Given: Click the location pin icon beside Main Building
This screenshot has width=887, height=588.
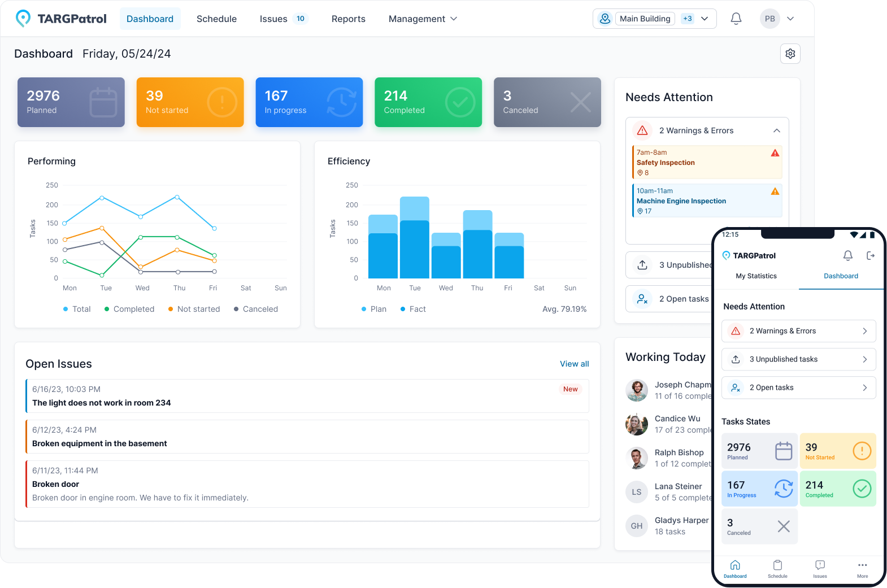Looking at the screenshot, I should [605, 19].
